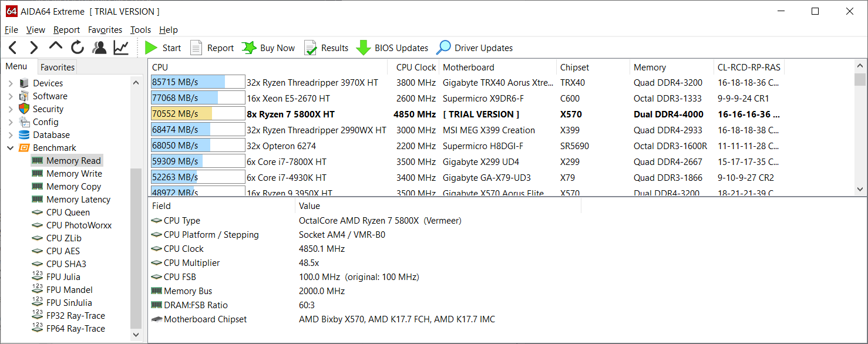Switch to the Favorites tab
This screenshot has width=868, height=344.
pyautogui.click(x=58, y=67)
